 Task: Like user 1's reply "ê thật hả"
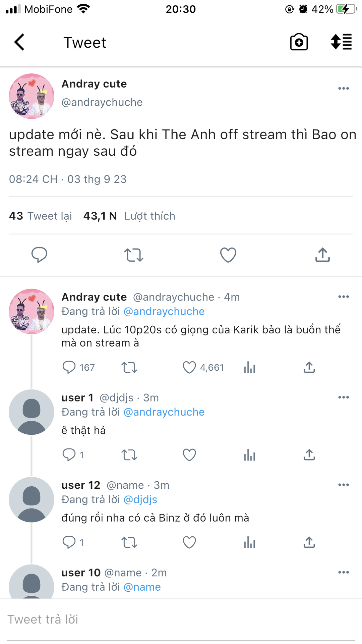(x=189, y=455)
